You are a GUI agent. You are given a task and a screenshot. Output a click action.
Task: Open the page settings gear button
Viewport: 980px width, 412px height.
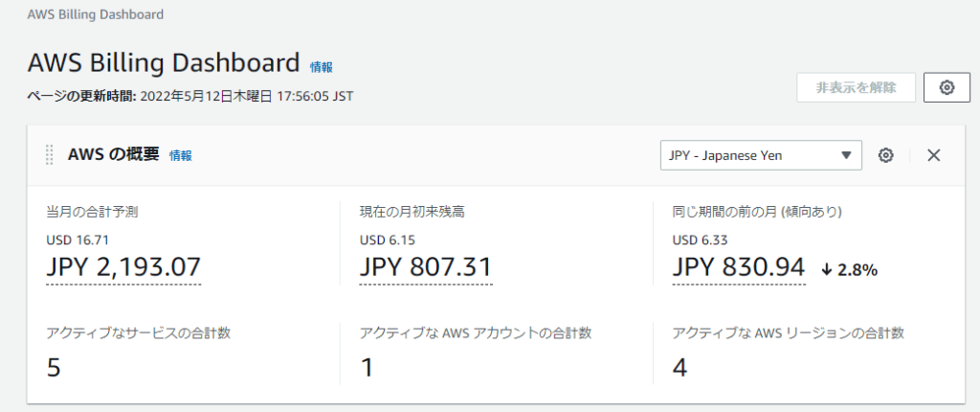(x=947, y=87)
